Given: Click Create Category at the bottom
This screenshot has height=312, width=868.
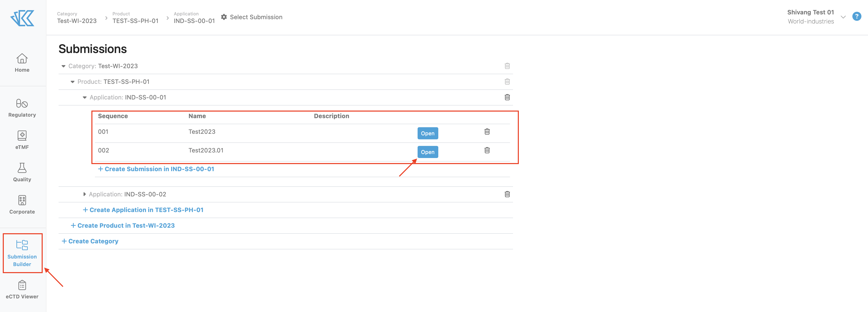Looking at the screenshot, I should (90, 241).
